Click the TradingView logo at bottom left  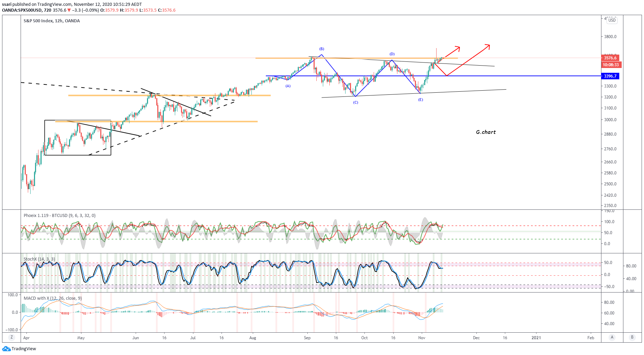pos(19,349)
